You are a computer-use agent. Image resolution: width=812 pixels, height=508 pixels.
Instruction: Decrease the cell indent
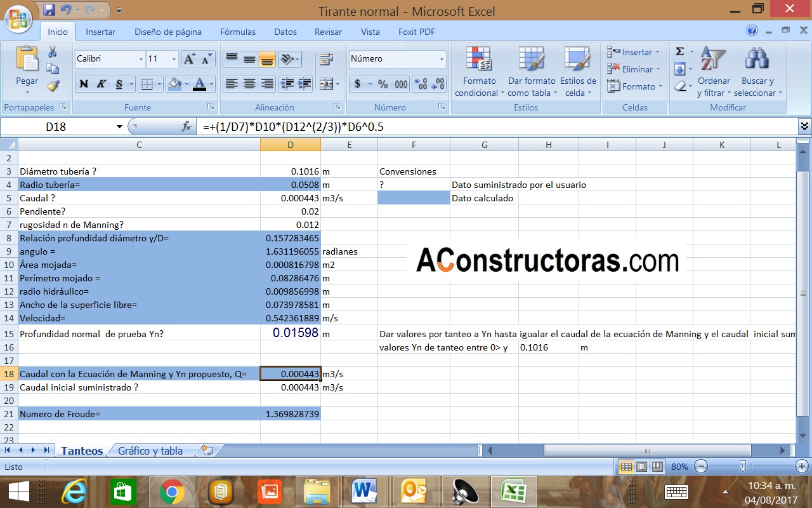[x=287, y=84]
